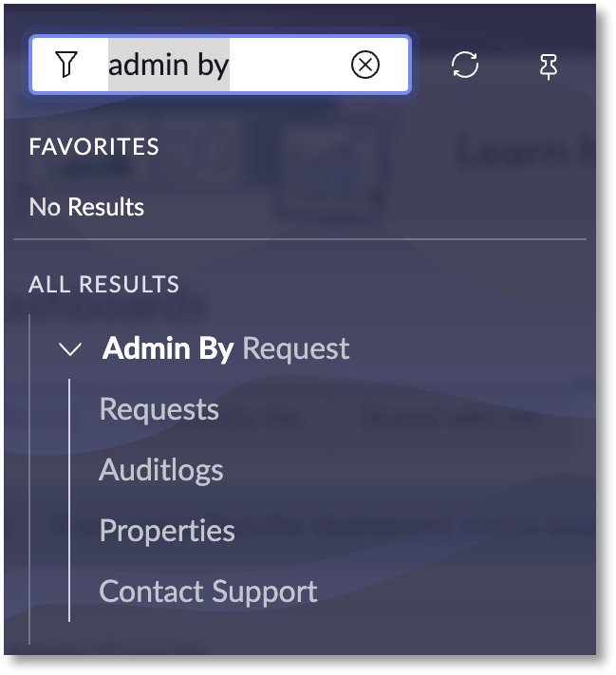Click the outer tree line under ALL RESULTS

tap(29, 475)
